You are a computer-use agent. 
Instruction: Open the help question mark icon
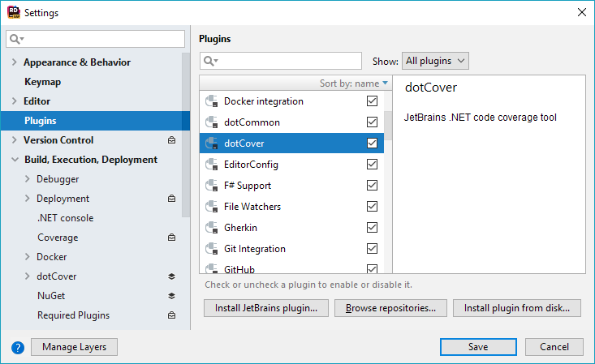pos(18,347)
